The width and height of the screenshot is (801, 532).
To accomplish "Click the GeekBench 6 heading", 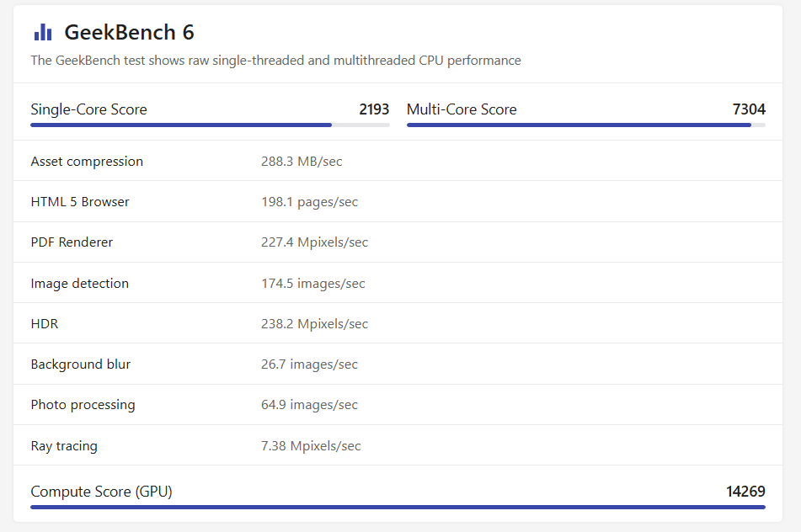I will [129, 32].
